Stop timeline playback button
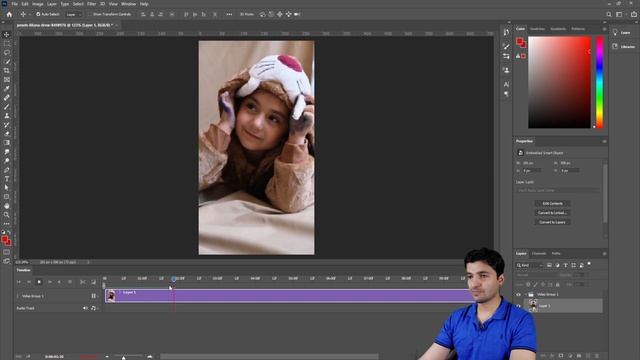The image size is (640, 360). [39, 282]
